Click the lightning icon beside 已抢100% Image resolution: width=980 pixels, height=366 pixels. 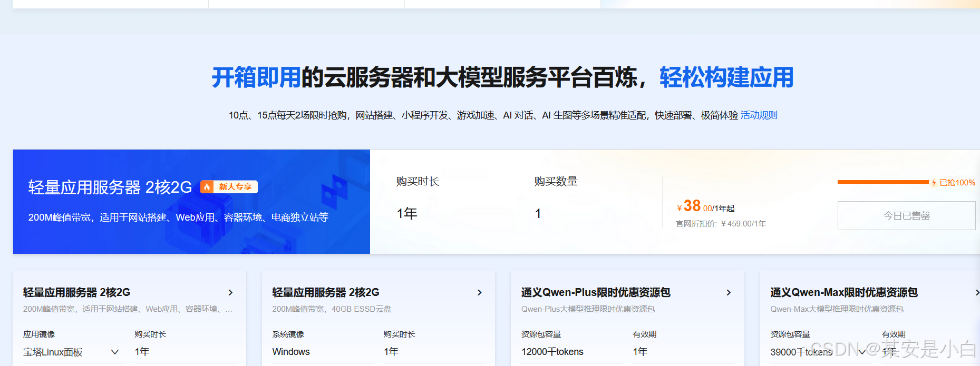click(934, 183)
